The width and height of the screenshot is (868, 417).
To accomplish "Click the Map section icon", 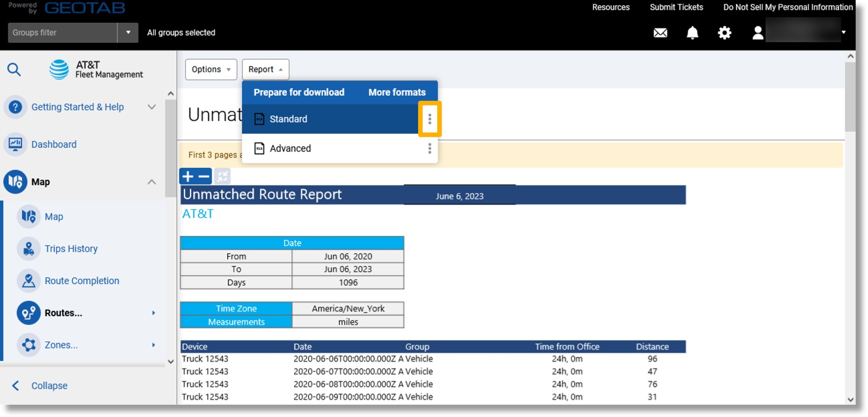I will click(15, 182).
